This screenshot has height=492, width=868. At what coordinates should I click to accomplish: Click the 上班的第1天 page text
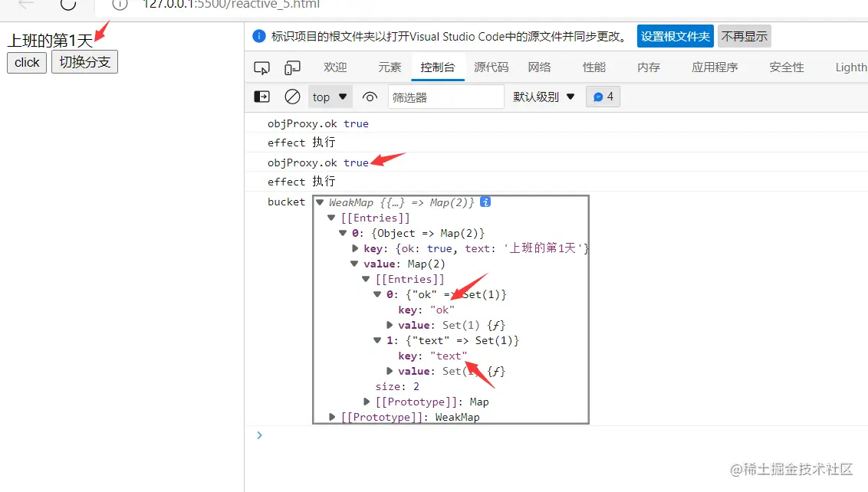click(50, 41)
